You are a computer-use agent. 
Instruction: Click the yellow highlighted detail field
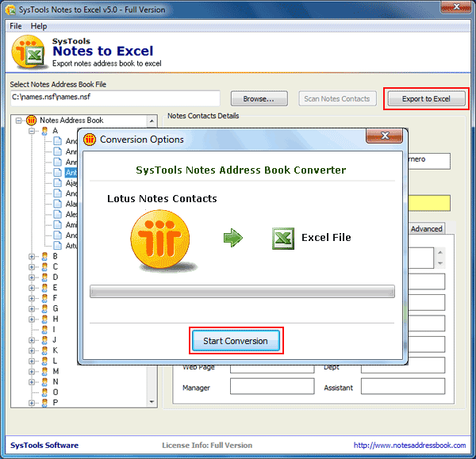[429, 203]
